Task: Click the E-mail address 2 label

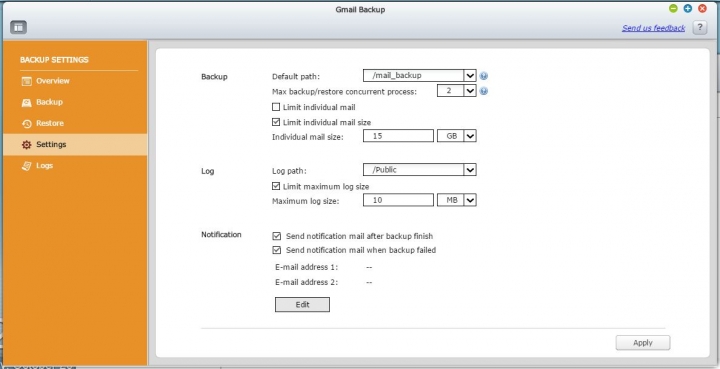Action: coord(306,282)
